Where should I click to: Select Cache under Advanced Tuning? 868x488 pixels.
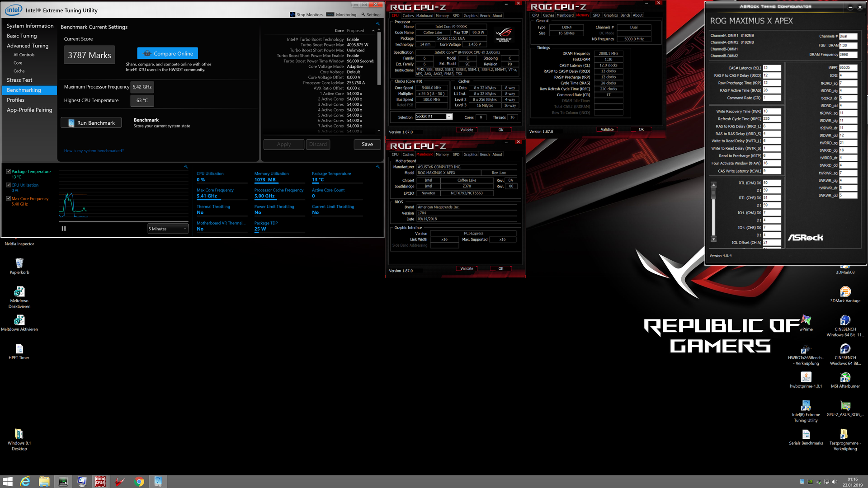pos(19,71)
